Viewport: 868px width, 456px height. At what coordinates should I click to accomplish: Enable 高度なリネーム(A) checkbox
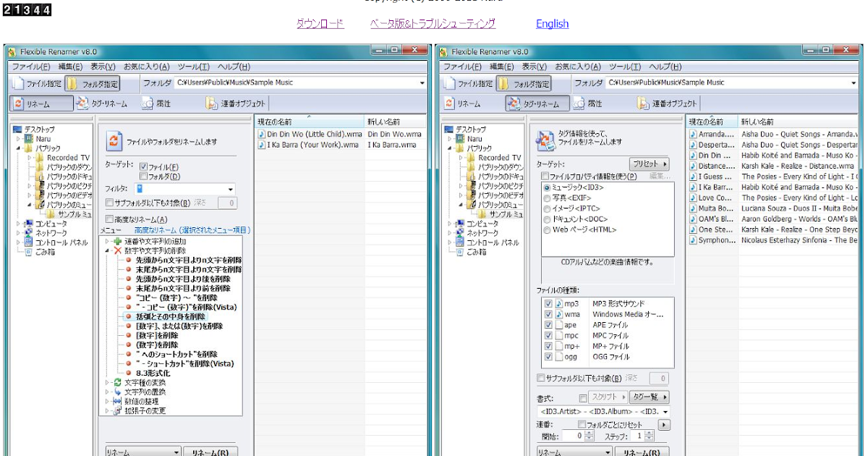(109, 219)
